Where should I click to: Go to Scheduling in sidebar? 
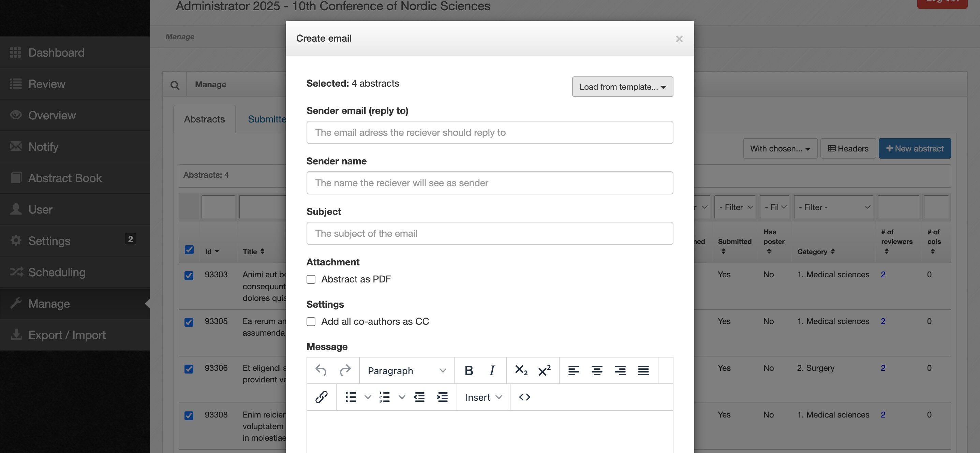tap(57, 272)
